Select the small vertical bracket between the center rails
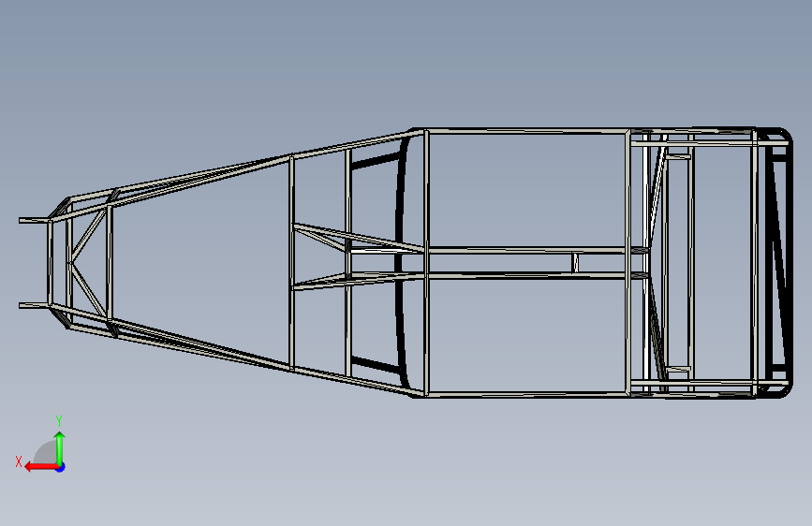The height and width of the screenshot is (526, 812). click(575, 262)
